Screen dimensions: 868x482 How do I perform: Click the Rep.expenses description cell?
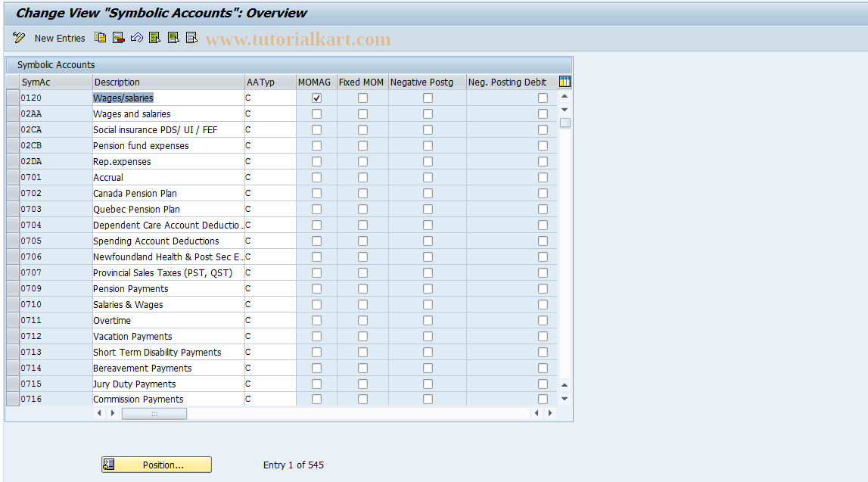click(x=168, y=162)
